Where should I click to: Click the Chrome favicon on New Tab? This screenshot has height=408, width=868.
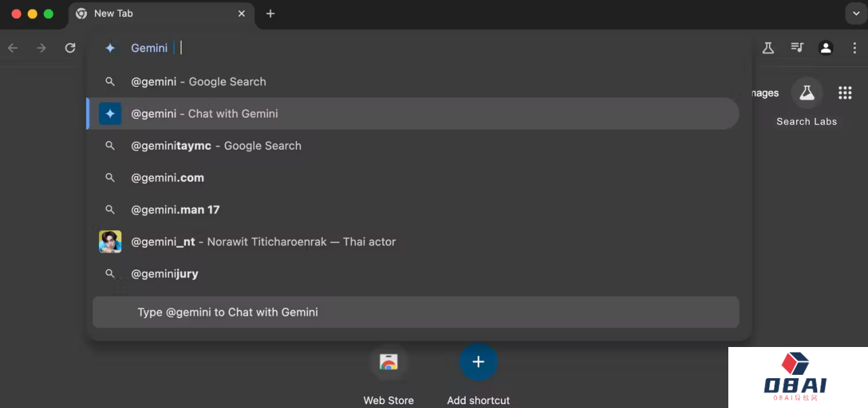[81, 14]
